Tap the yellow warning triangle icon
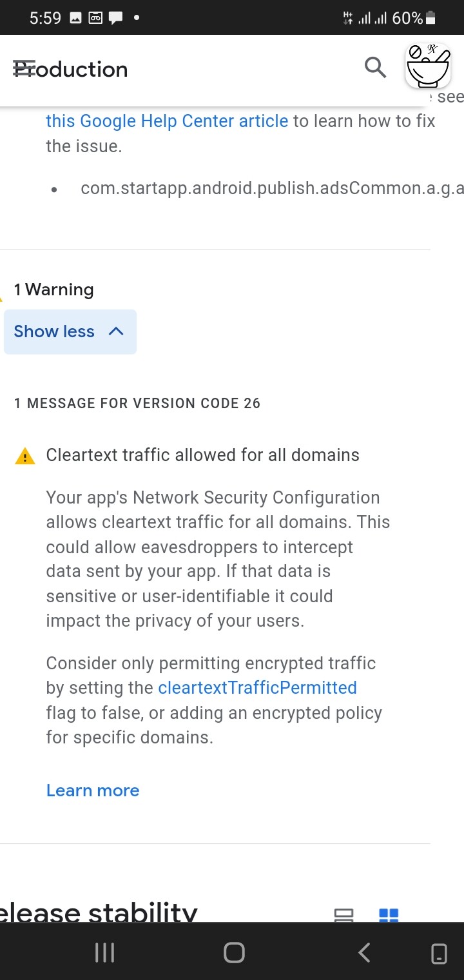This screenshot has height=980, width=464. coord(25,456)
